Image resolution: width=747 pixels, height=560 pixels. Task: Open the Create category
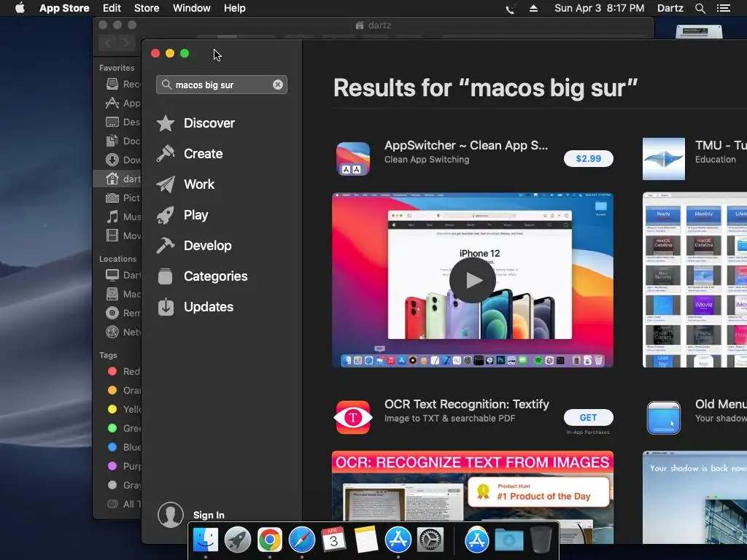click(x=189, y=153)
